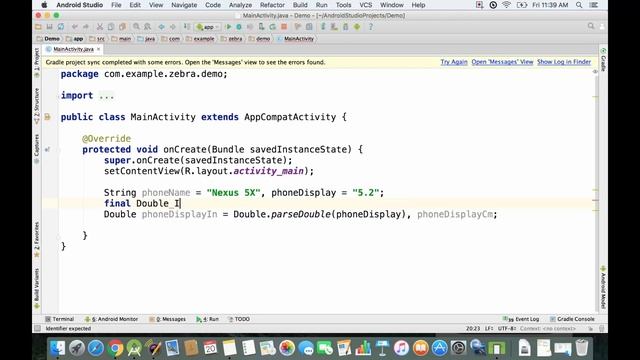Collapse the onCreate method fold marker
The width and height of the screenshot is (640, 360).
click(x=58, y=150)
